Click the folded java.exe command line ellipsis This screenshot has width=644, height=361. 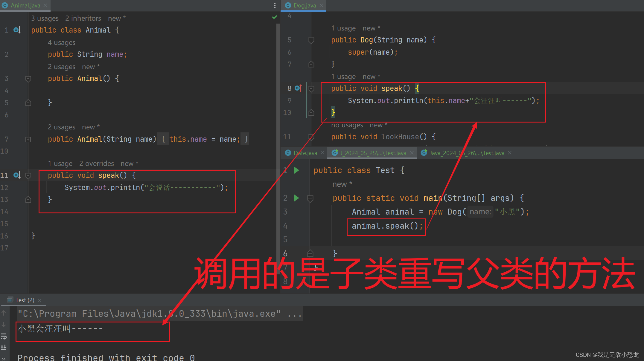(294, 314)
